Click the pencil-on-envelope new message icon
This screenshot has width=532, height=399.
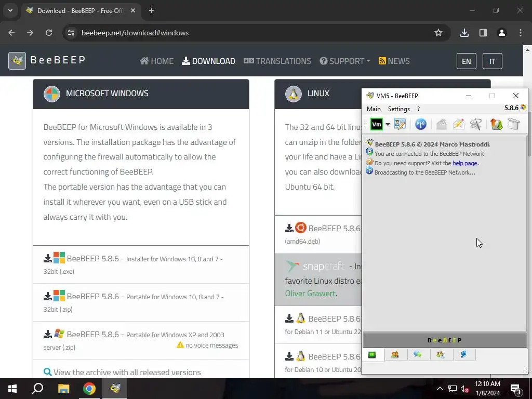pos(458,125)
